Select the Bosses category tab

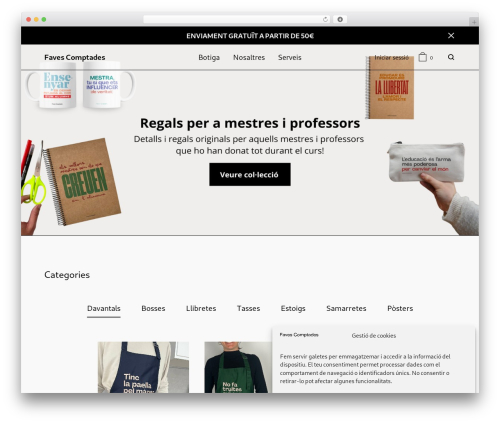153,308
